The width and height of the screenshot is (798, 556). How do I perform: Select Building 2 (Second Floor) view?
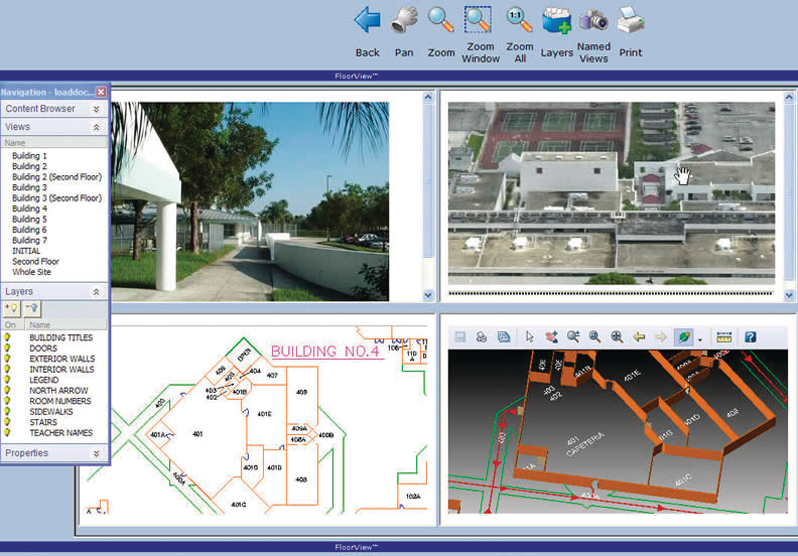[x=57, y=177]
